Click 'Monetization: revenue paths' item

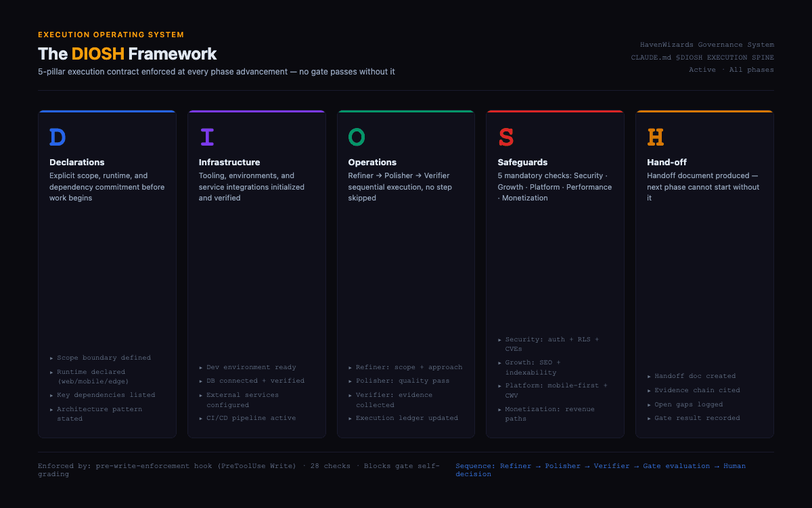pyautogui.click(x=546, y=414)
